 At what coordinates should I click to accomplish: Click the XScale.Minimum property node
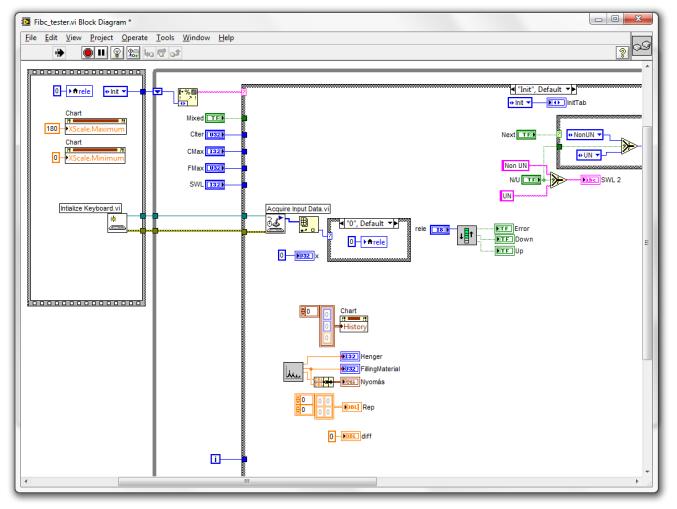(x=95, y=155)
